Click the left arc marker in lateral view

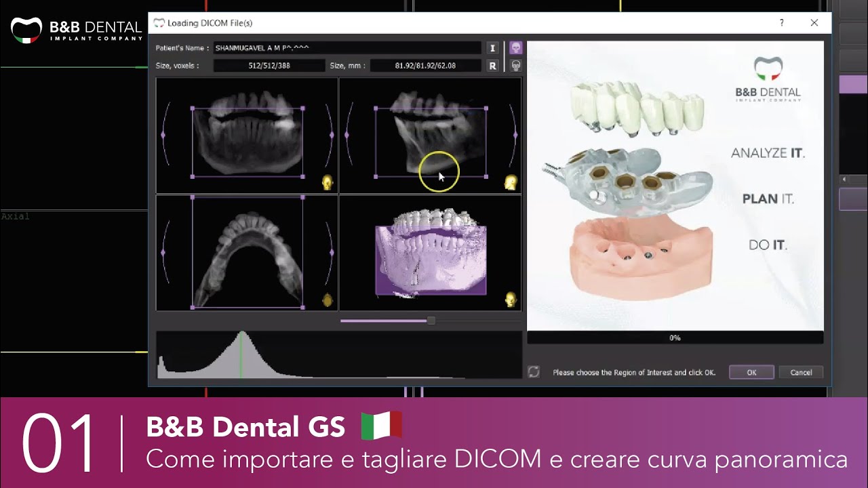click(347, 135)
